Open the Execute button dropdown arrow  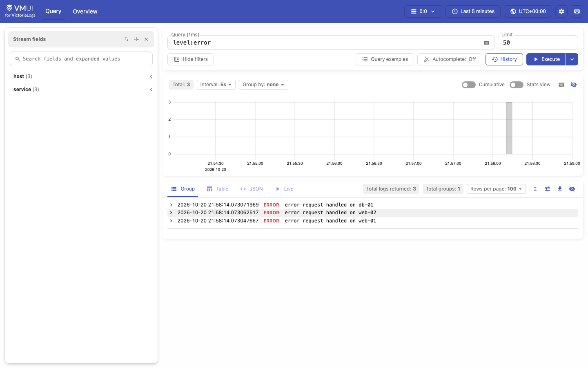pos(572,59)
